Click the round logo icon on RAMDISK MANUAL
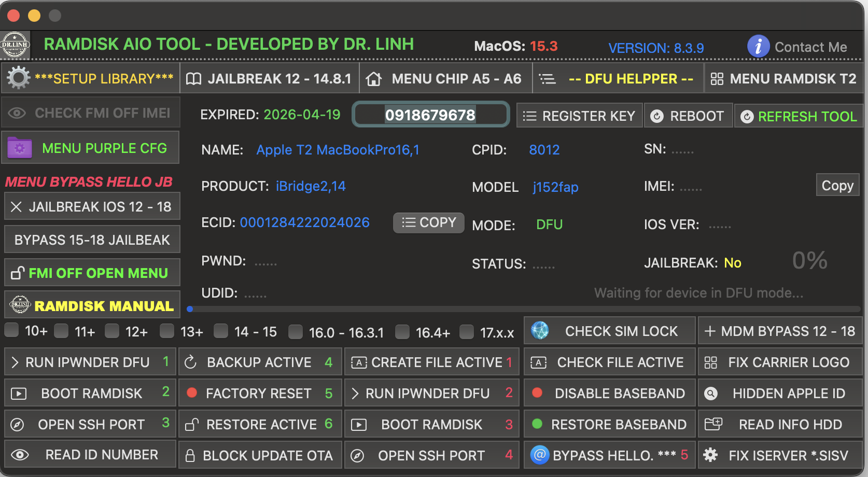Viewport: 868px width, 477px height. point(20,304)
